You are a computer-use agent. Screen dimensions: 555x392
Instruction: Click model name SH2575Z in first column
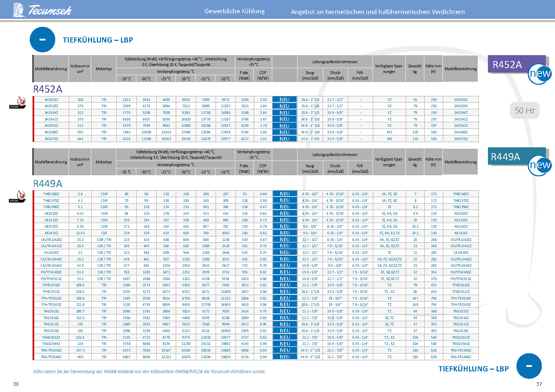pyautogui.click(x=51, y=139)
